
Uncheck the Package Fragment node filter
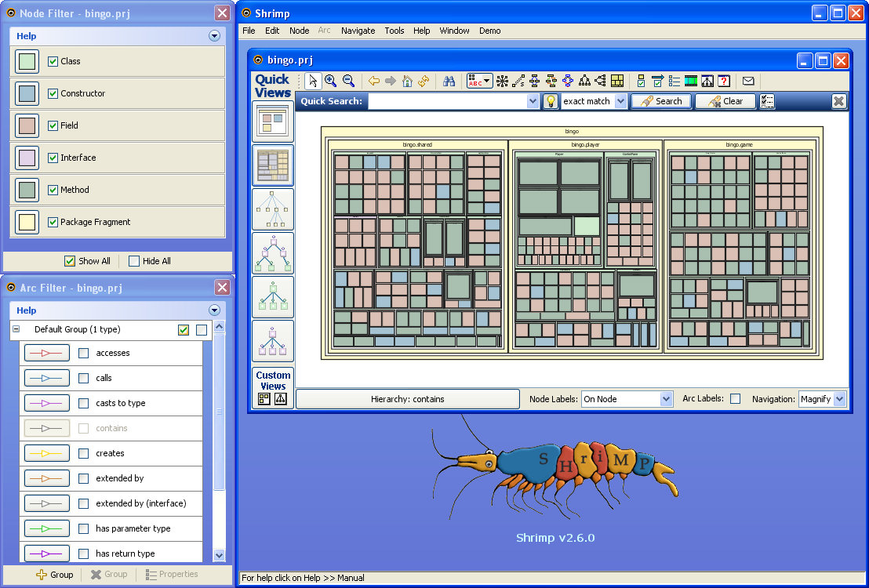pos(53,222)
